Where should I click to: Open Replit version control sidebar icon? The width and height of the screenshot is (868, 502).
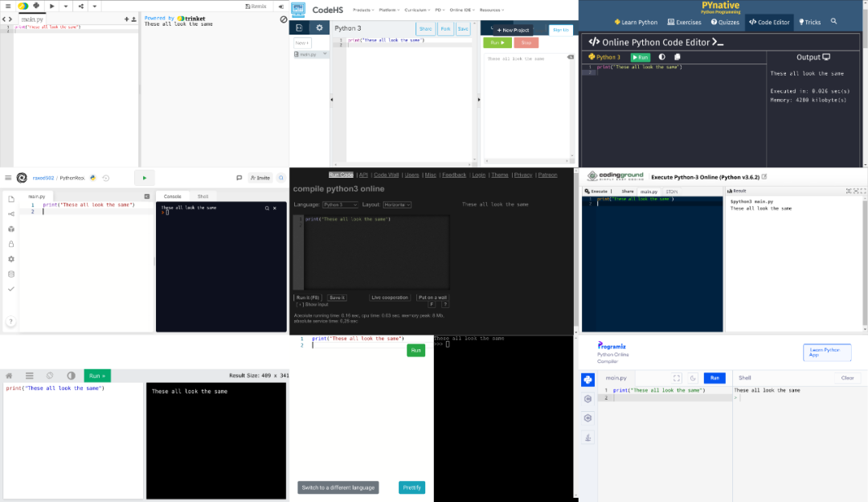[11, 214]
